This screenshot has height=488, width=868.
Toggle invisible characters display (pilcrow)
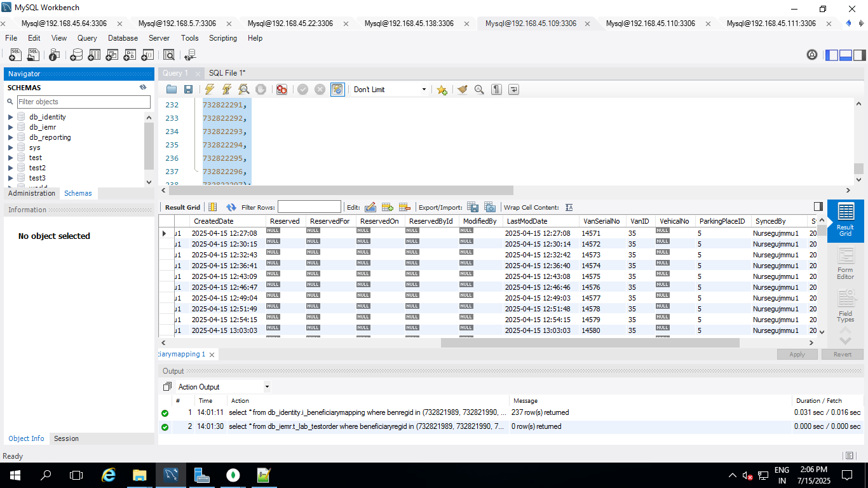[497, 90]
